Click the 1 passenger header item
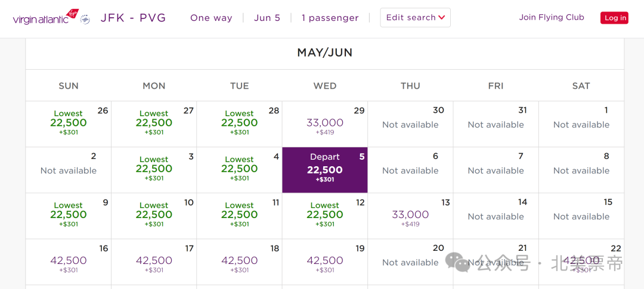The image size is (644, 289). coord(330,18)
